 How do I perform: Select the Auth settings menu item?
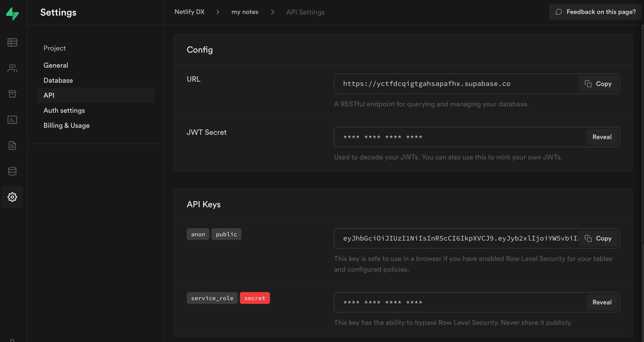[64, 110]
